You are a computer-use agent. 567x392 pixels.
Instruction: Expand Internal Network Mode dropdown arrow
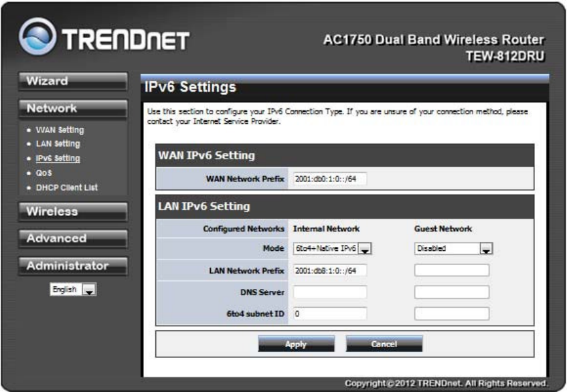[x=365, y=249]
